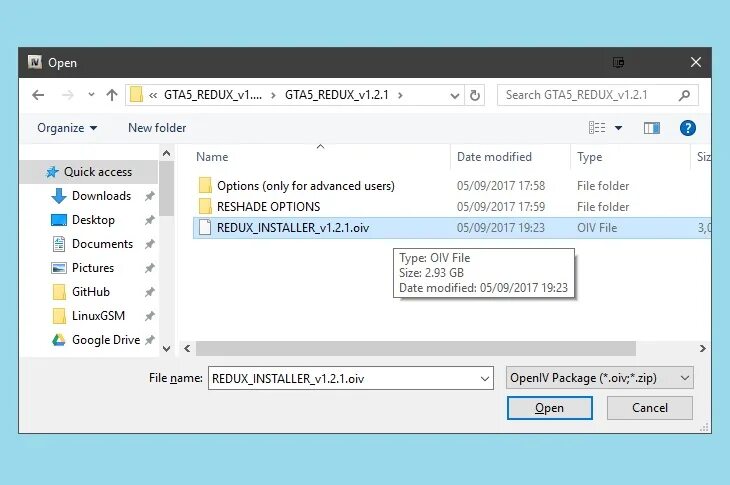Expand arrow after GTA5_REDUX_v1.2.1 breadcrumb
This screenshot has width=730, height=485.
coord(400,95)
